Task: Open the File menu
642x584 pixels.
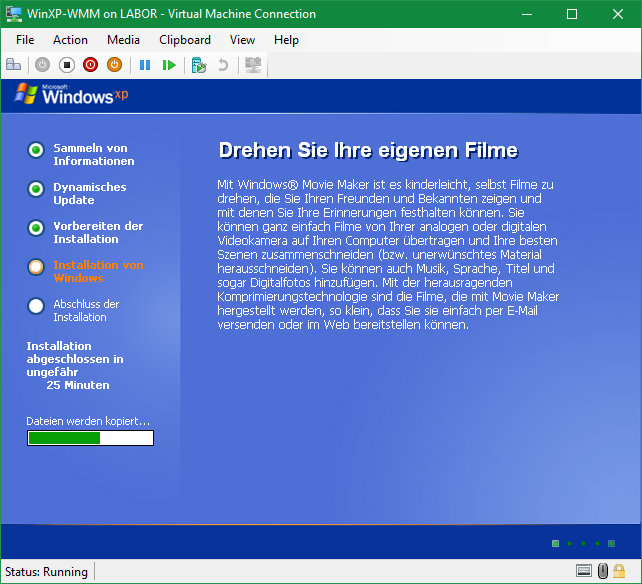Action: [25, 40]
